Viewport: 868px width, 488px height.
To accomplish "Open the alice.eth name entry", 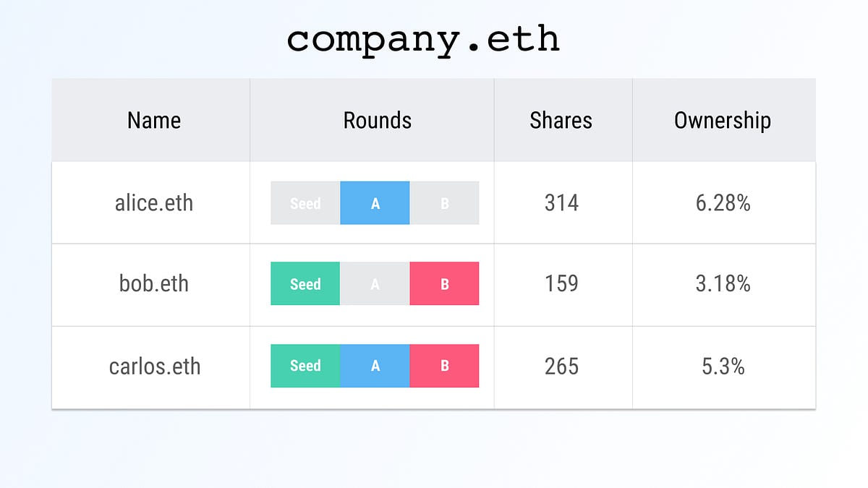I will tap(154, 202).
